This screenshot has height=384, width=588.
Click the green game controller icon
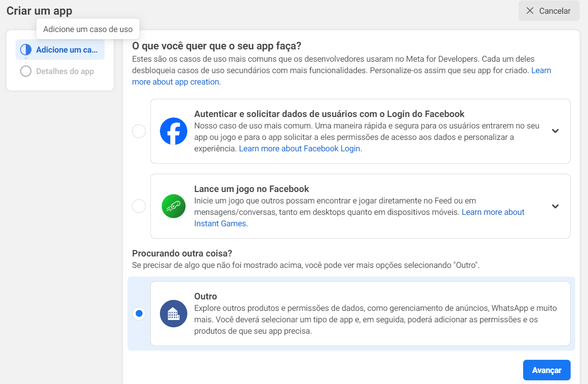[x=174, y=206]
